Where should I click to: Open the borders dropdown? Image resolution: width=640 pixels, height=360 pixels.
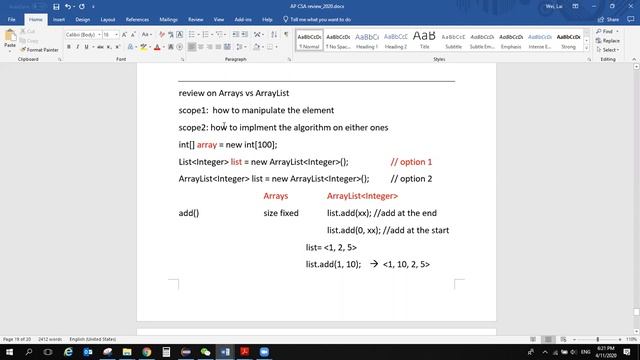click(x=276, y=47)
